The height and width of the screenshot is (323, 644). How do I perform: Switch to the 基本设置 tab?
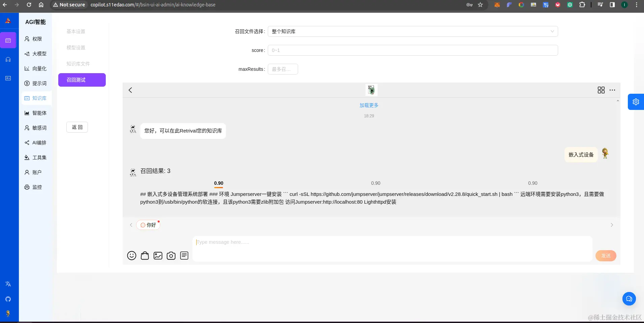click(x=76, y=31)
